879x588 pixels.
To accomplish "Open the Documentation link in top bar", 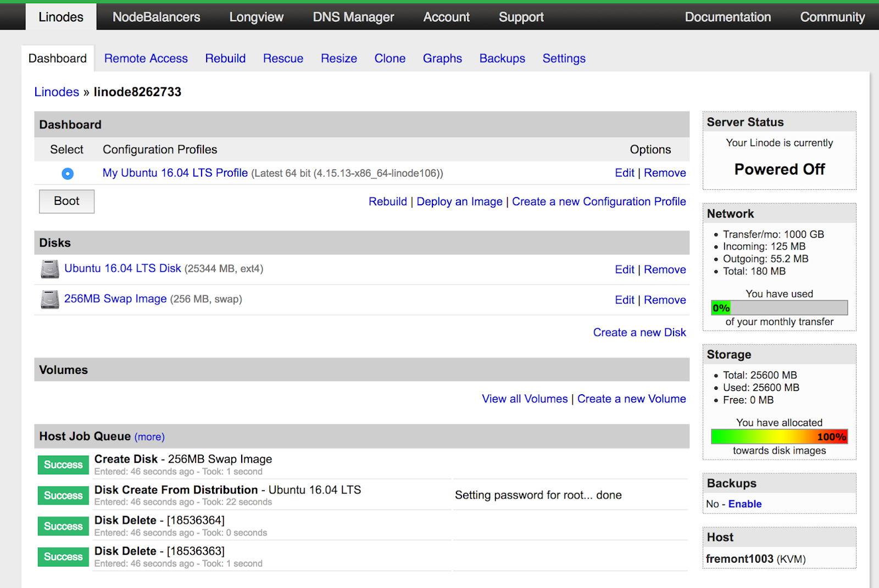I will [728, 17].
